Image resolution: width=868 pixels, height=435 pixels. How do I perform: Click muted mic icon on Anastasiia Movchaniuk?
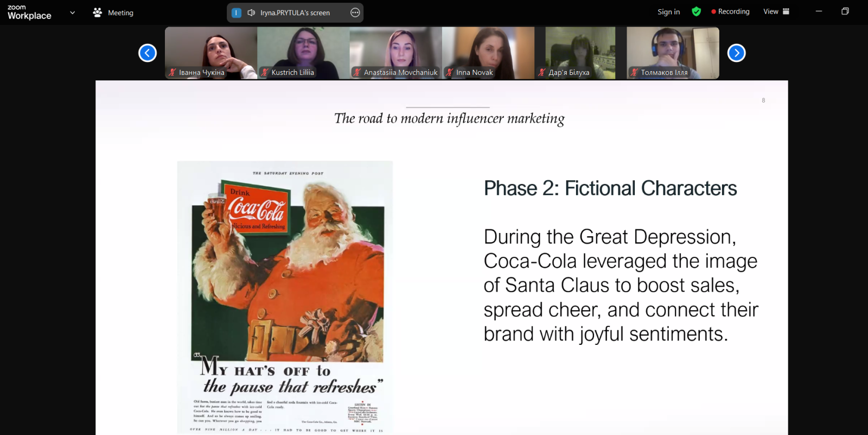(357, 72)
